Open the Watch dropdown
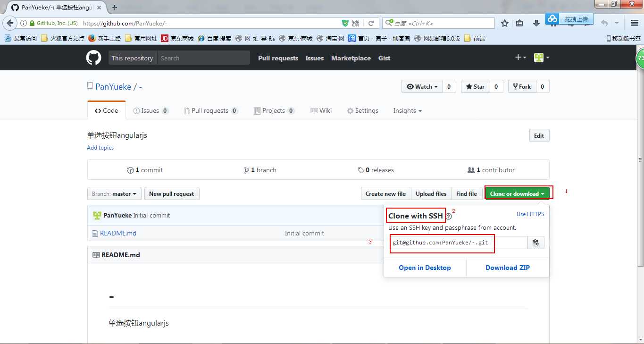The width and height of the screenshot is (644, 344). point(422,86)
